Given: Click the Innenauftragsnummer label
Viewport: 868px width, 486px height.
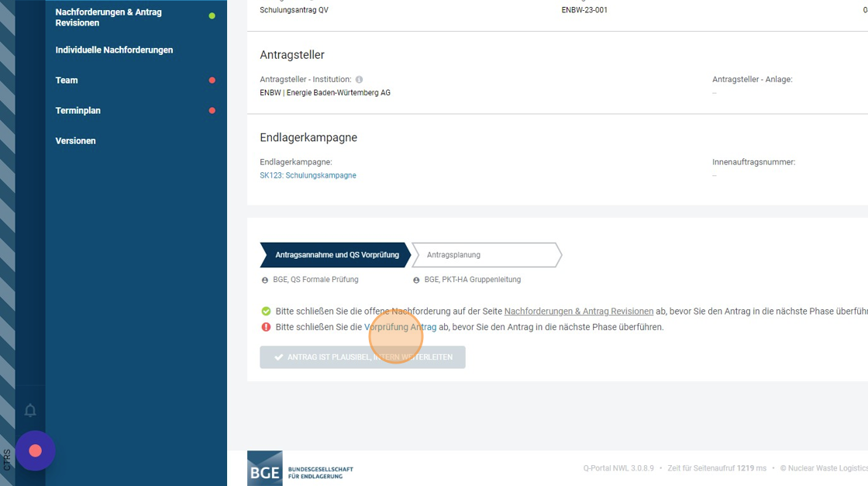Looking at the screenshot, I should tap(754, 162).
